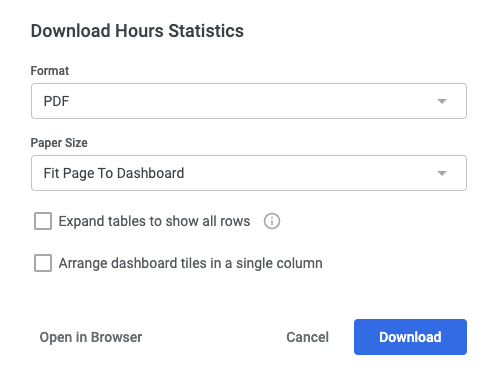Click the Format dropdown arrow

[x=442, y=101]
